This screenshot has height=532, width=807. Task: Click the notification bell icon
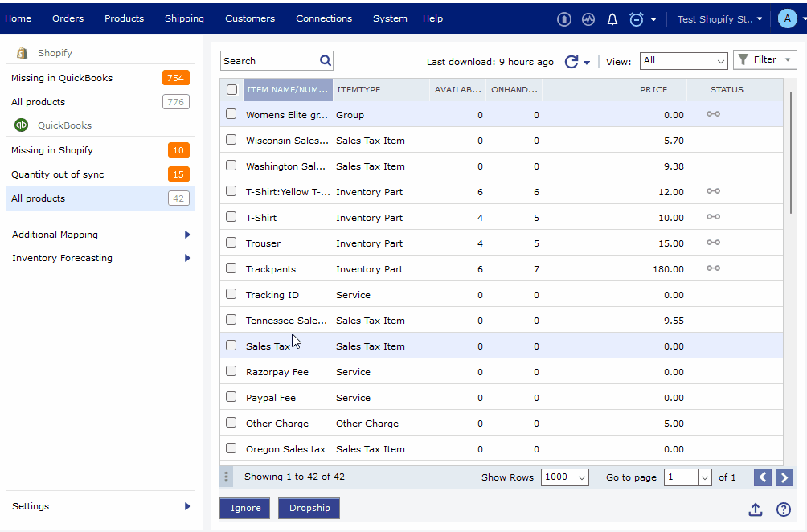[612, 19]
